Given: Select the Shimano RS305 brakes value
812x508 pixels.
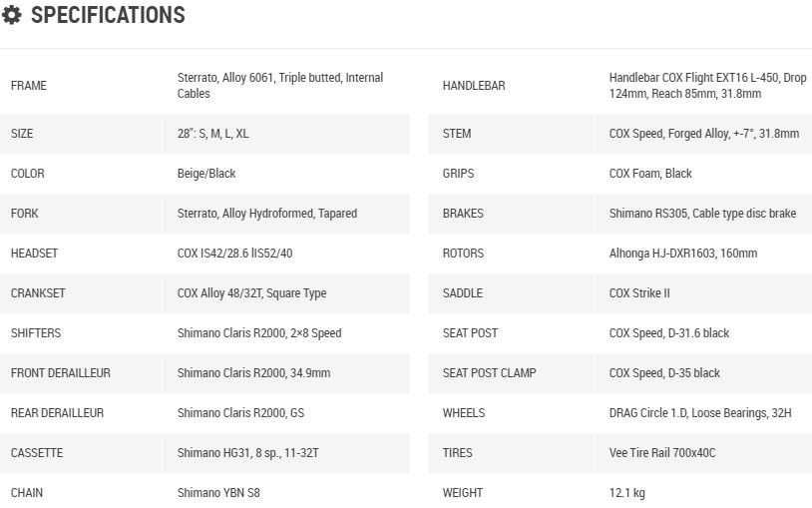Looking at the screenshot, I should coord(702,214).
